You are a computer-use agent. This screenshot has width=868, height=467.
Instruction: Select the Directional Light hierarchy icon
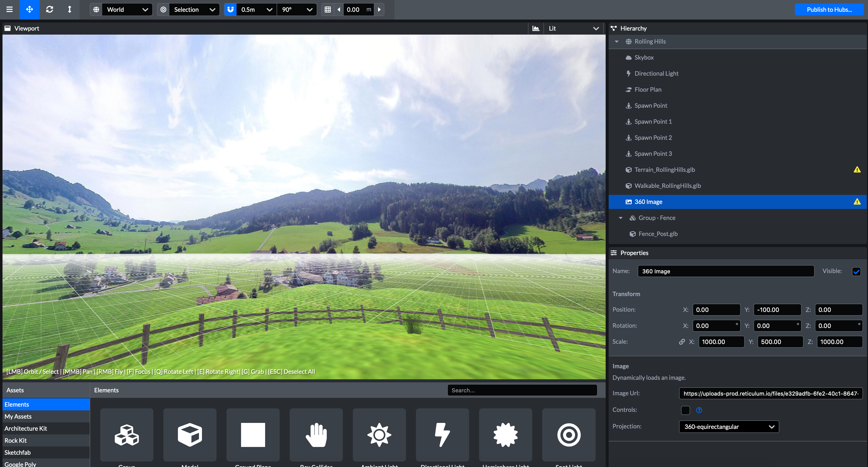click(629, 73)
